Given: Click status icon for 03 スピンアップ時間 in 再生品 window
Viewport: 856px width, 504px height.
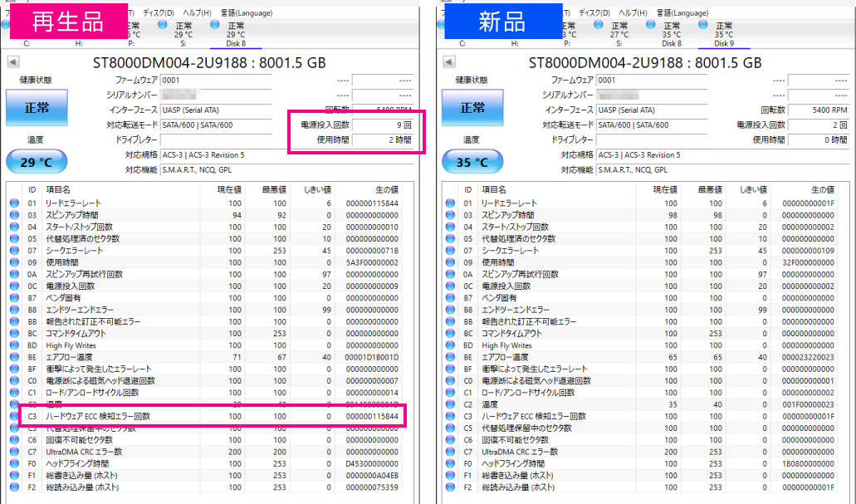Looking at the screenshot, I should coord(14,215).
